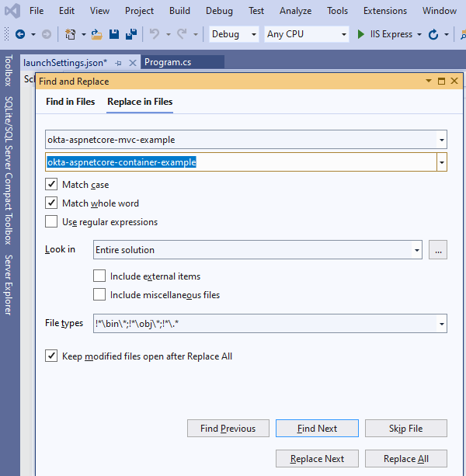
Task: Click the Find Next button
Action: click(317, 429)
